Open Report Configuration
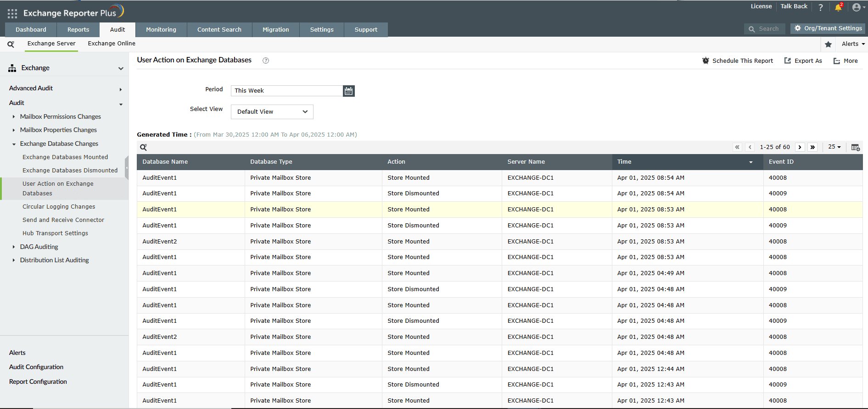 [38, 382]
